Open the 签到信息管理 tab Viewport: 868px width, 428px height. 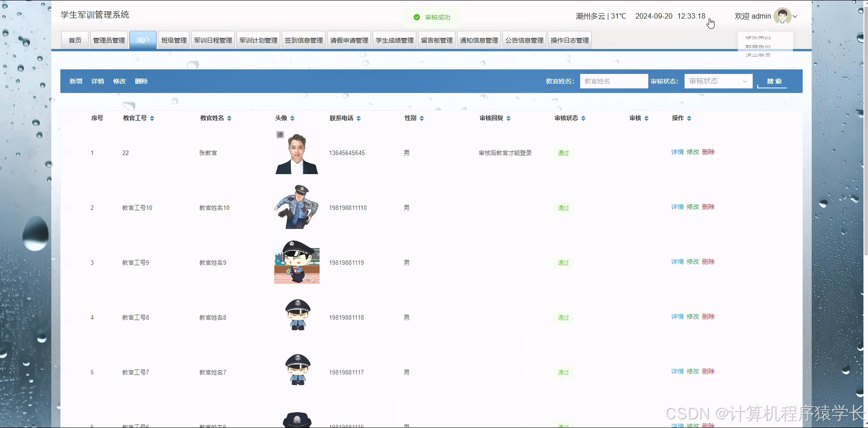point(303,40)
